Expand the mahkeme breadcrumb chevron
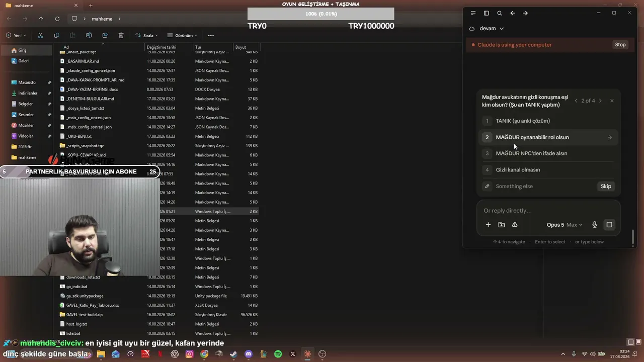 [x=119, y=19]
